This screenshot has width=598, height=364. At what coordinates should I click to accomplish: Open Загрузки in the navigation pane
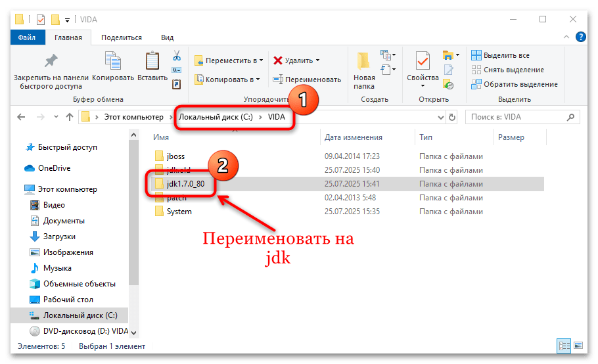click(53, 237)
